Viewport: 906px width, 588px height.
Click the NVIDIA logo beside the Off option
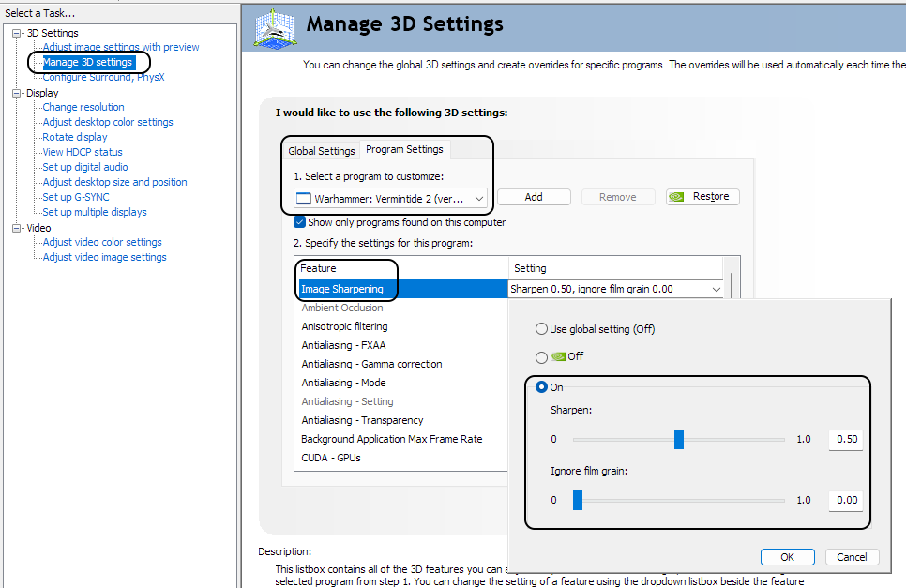(x=558, y=356)
